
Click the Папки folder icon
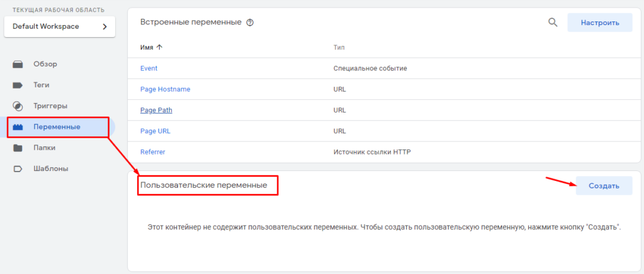[x=18, y=148]
